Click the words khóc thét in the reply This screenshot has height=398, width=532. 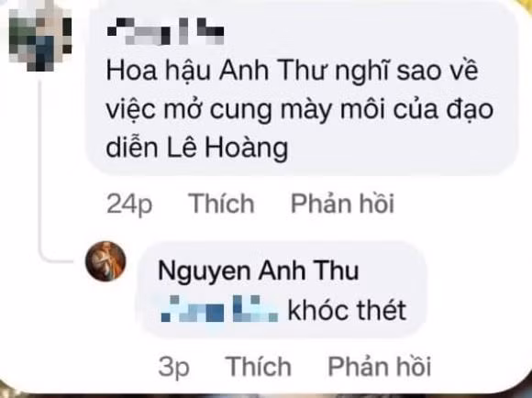(x=347, y=310)
